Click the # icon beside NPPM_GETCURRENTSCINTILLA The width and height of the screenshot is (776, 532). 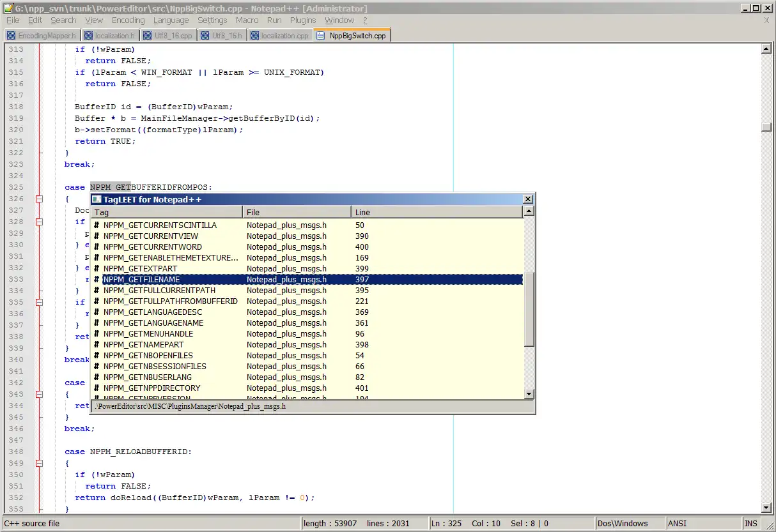(97, 225)
